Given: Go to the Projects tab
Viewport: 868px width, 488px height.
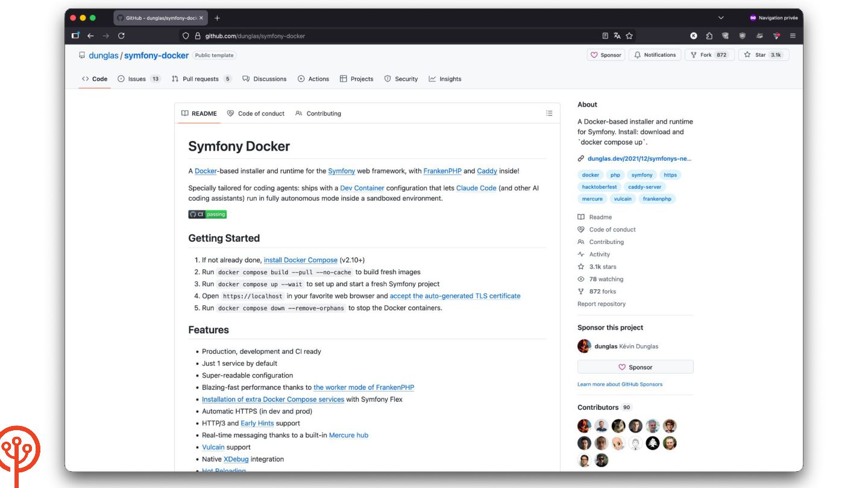Looking at the screenshot, I should pos(356,79).
